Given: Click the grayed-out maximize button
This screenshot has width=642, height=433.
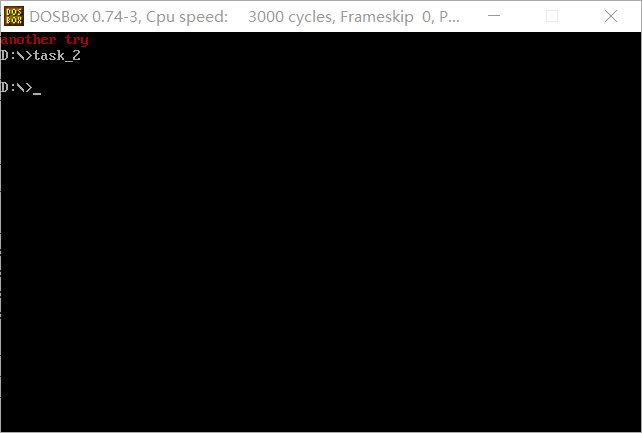Looking at the screenshot, I should (x=552, y=16).
